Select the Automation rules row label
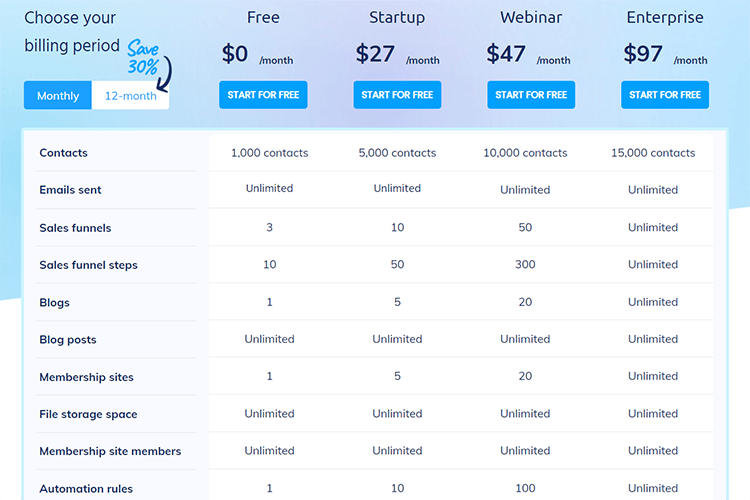 coord(86,489)
